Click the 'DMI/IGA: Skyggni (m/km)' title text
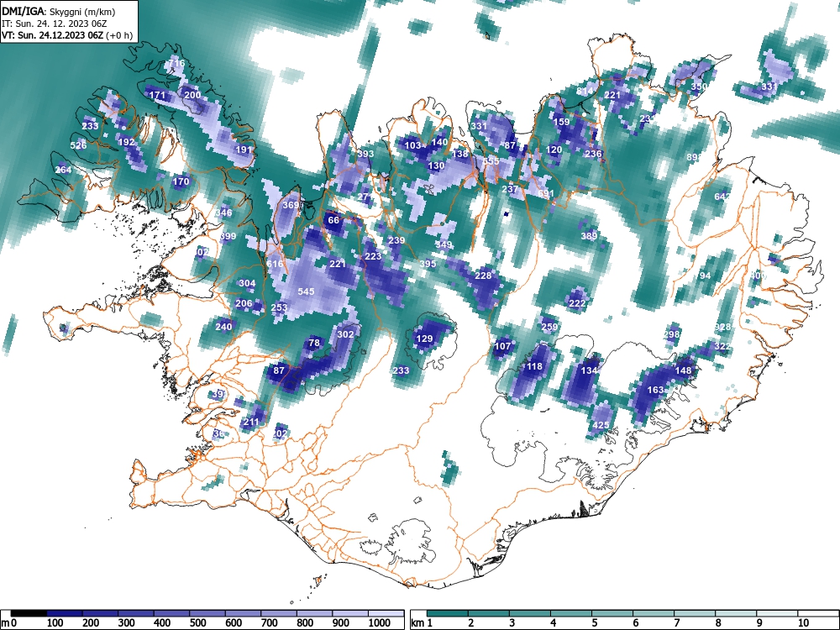The width and height of the screenshot is (840, 630). 59,11
